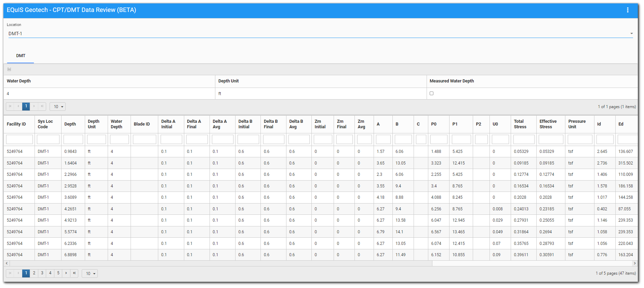Go to page 3 in bottom pager
644x288 pixels.
pyautogui.click(x=42, y=273)
